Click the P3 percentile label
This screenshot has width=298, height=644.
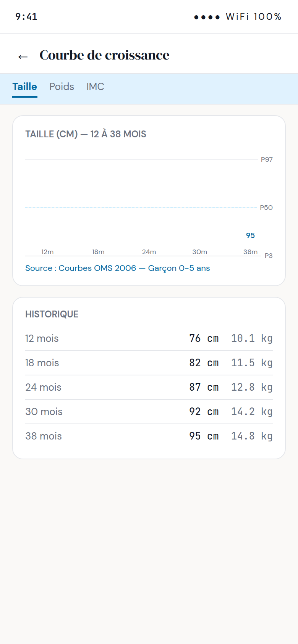click(x=269, y=256)
